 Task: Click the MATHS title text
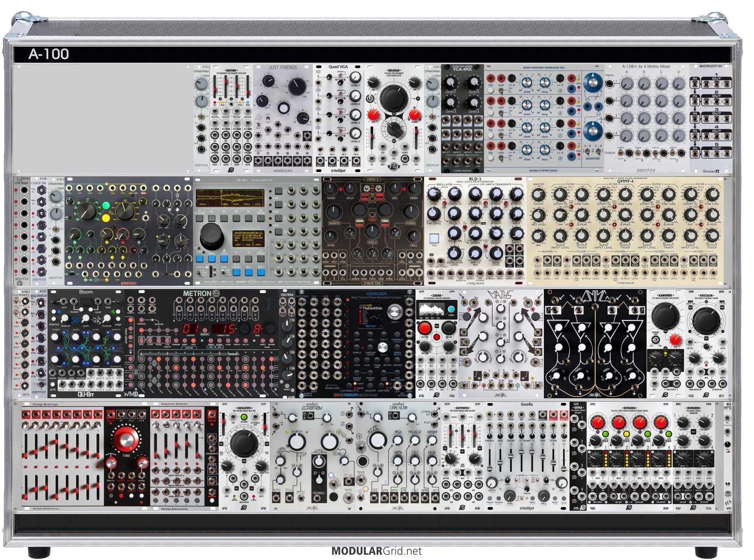point(500,295)
